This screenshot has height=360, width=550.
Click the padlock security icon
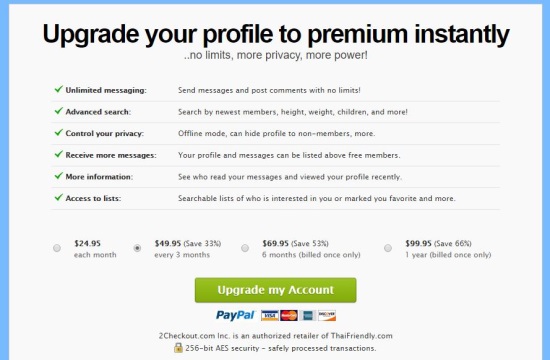(x=178, y=348)
